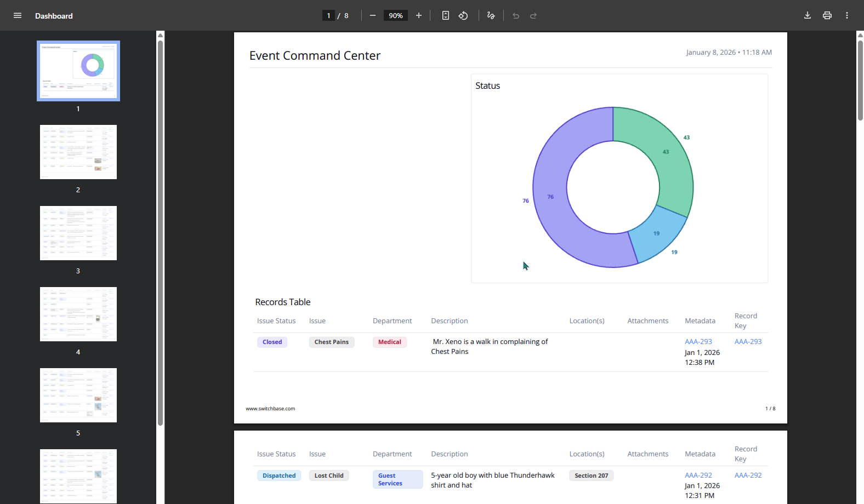Open page 4 thumbnail in sidebar

point(78,314)
